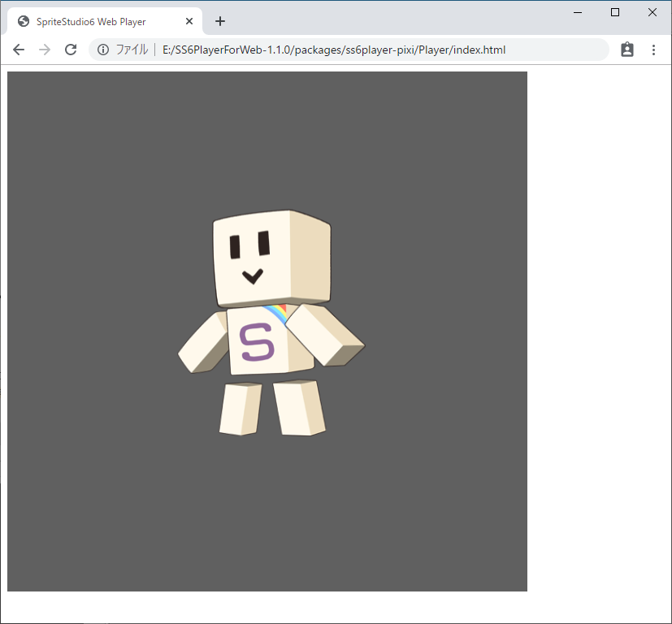Close the browser window
Viewport: 672px width, 624px height.
(652, 12)
